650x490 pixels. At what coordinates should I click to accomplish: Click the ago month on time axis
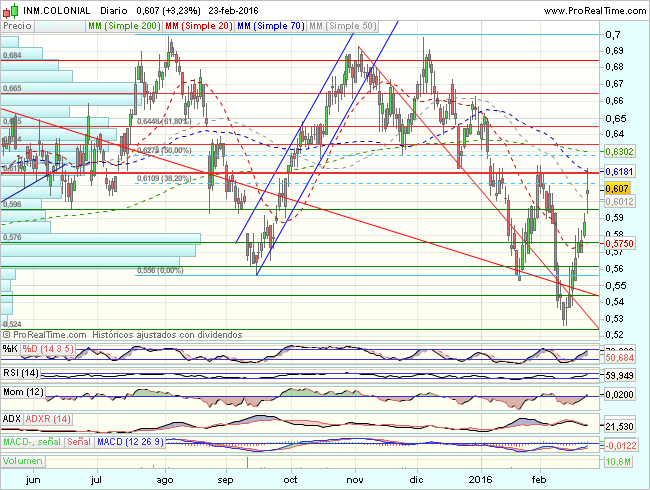[165, 480]
